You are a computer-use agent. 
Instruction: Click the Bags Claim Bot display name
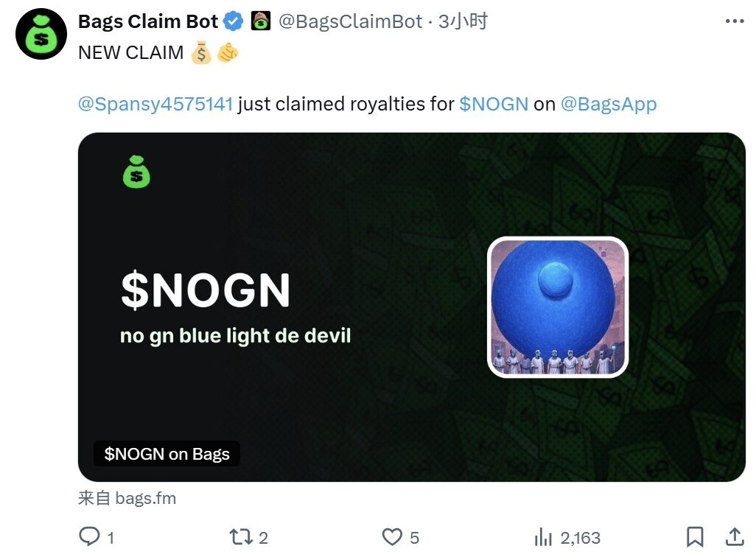click(x=148, y=21)
